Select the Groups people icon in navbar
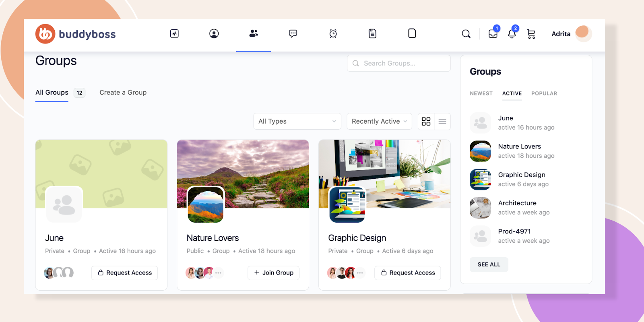Screen dimensions: 644x322 [x=254, y=33]
